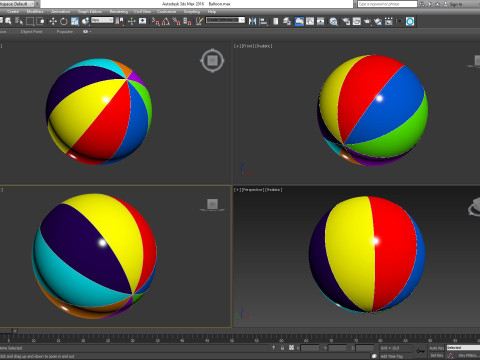Click Toggle Layer Explorer icon
480x360 pixels.
(x=287, y=21)
